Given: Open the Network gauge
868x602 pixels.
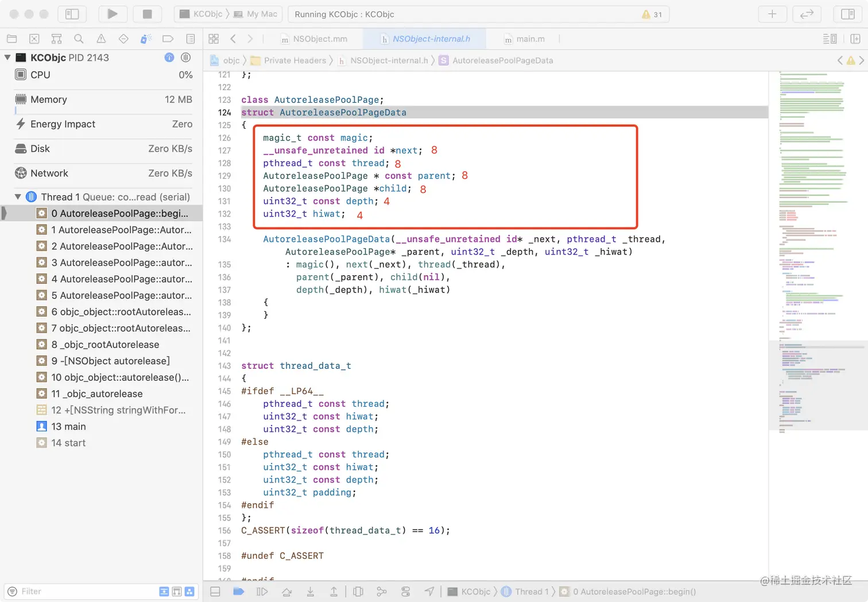Looking at the screenshot, I should (x=103, y=173).
